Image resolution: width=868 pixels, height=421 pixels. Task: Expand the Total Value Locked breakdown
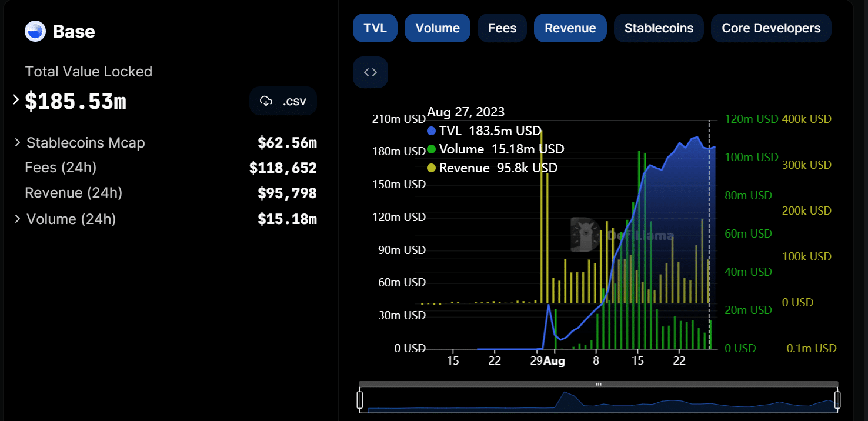coord(16,100)
